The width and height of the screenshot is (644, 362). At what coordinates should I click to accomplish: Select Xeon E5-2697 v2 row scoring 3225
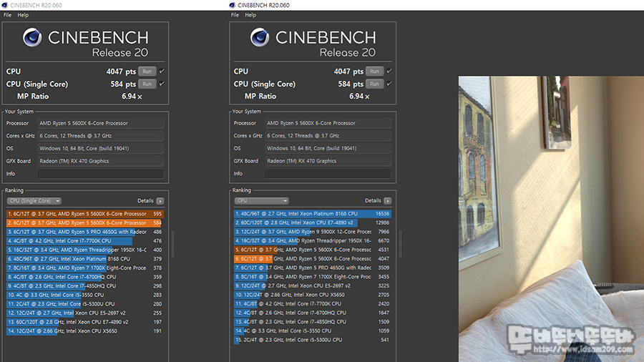[312, 286]
